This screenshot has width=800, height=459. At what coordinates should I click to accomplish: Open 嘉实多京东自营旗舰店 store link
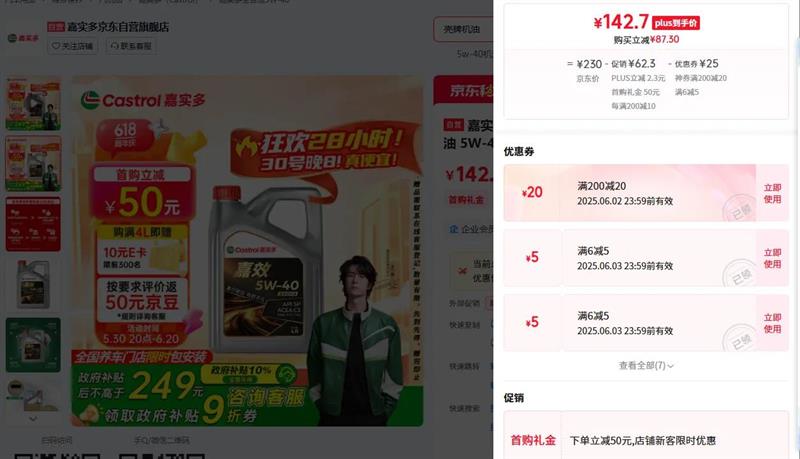pyautogui.click(x=118, y=27)
